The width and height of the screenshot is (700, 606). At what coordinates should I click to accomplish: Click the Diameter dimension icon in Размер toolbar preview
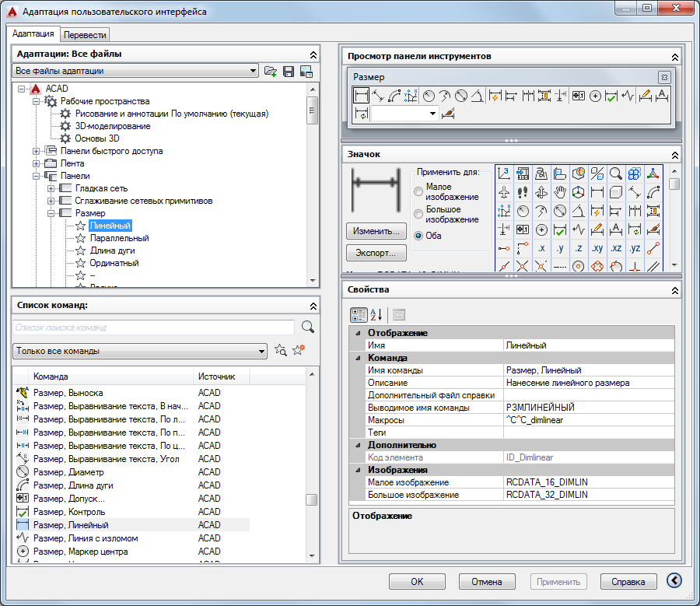461,96
